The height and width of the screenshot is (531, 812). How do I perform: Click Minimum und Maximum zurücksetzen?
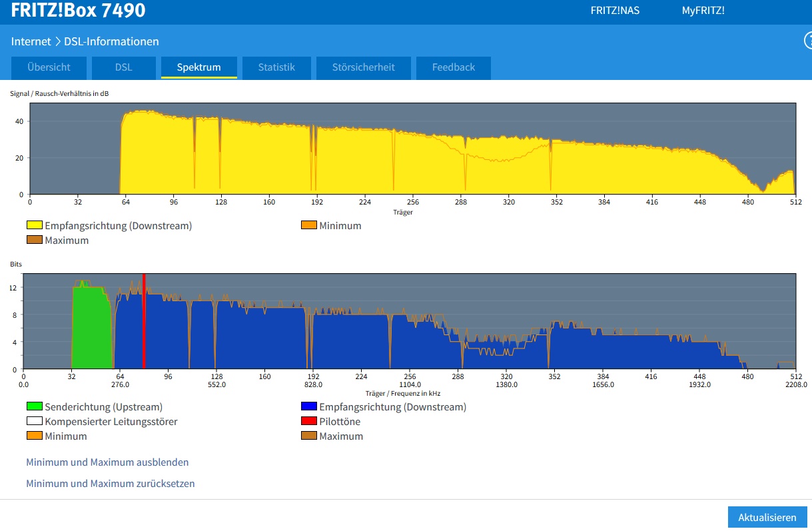(x=111, y=483)
